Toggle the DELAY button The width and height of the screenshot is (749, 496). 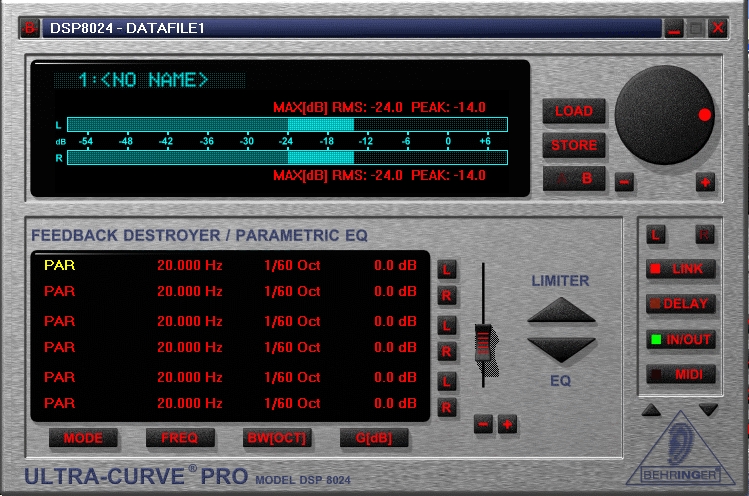(x=681, y=304)
